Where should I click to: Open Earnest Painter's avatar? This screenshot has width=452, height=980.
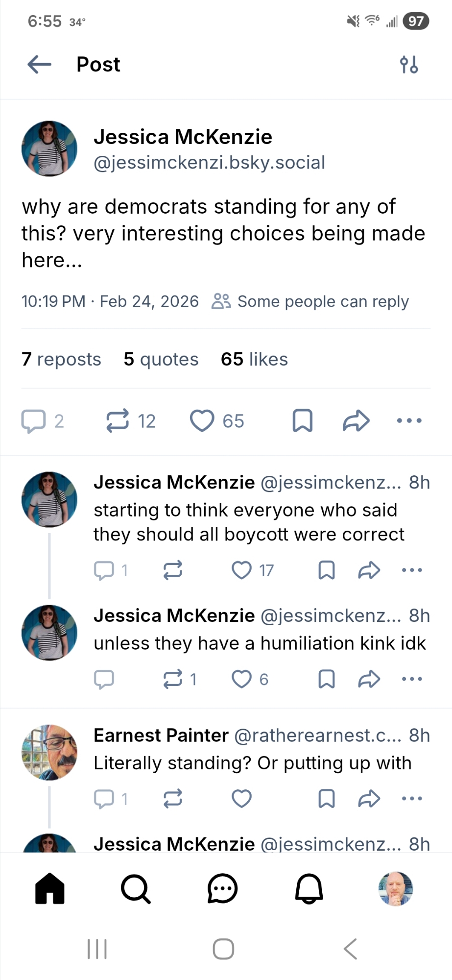(49, 752)
